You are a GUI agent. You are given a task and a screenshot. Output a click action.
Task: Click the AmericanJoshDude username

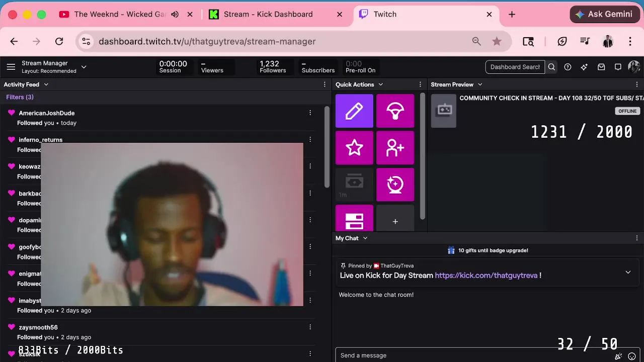pos(46,113)
